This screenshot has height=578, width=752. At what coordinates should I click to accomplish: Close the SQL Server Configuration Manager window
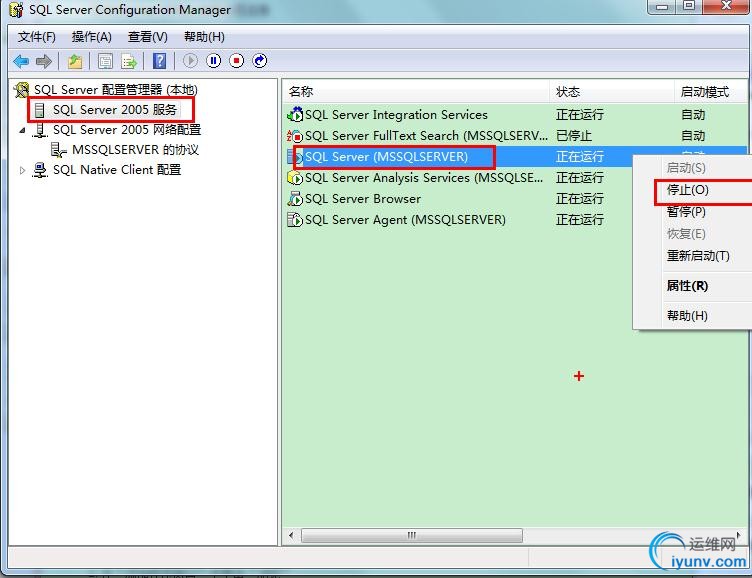pyautogui.click(x=727, y=6)
